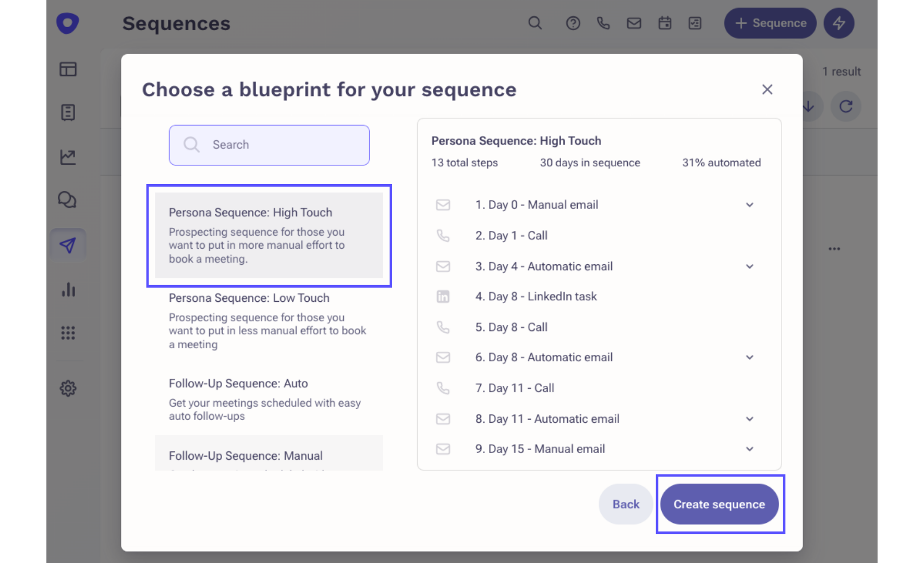Open the bar chart reports icon
Image resolution: width=924 pixels, height=563 pixels.
point(68,289)
